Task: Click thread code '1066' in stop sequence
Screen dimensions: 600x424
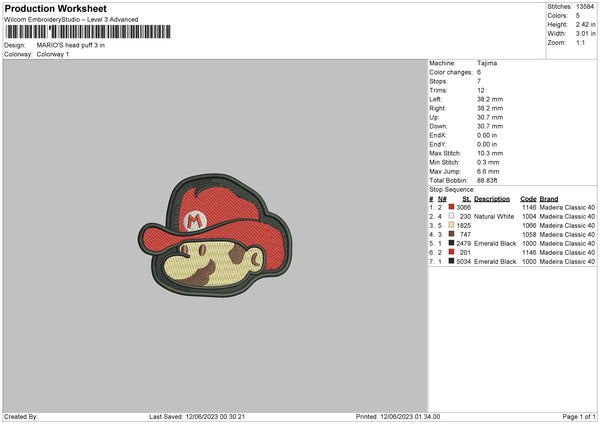Action: coord(529,225)
